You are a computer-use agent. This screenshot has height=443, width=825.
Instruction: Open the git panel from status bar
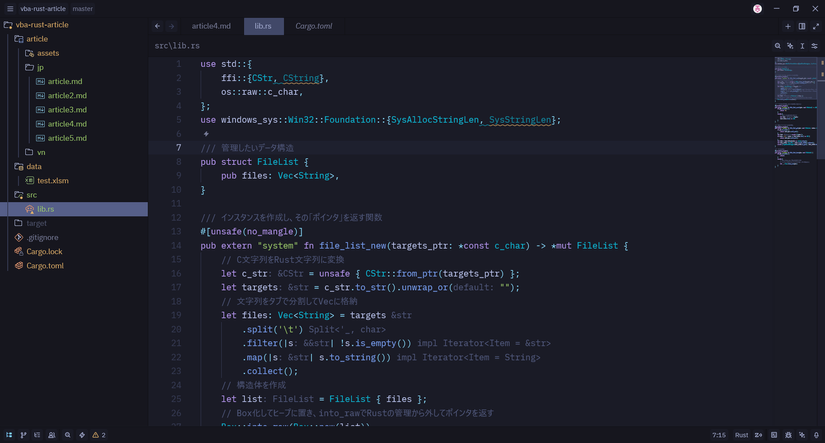click(23, 435)
